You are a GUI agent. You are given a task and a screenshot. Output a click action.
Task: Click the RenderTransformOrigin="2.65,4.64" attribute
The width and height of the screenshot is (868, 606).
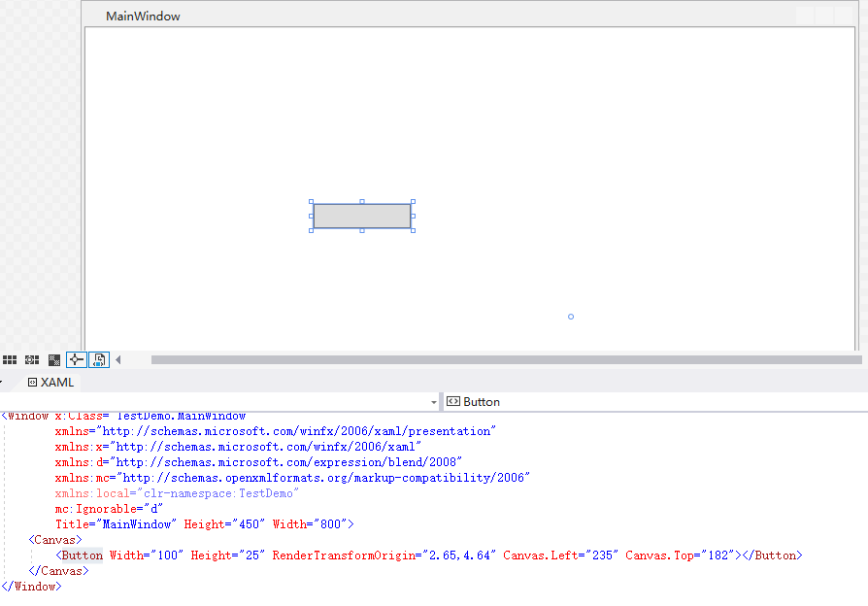point(384,555)
